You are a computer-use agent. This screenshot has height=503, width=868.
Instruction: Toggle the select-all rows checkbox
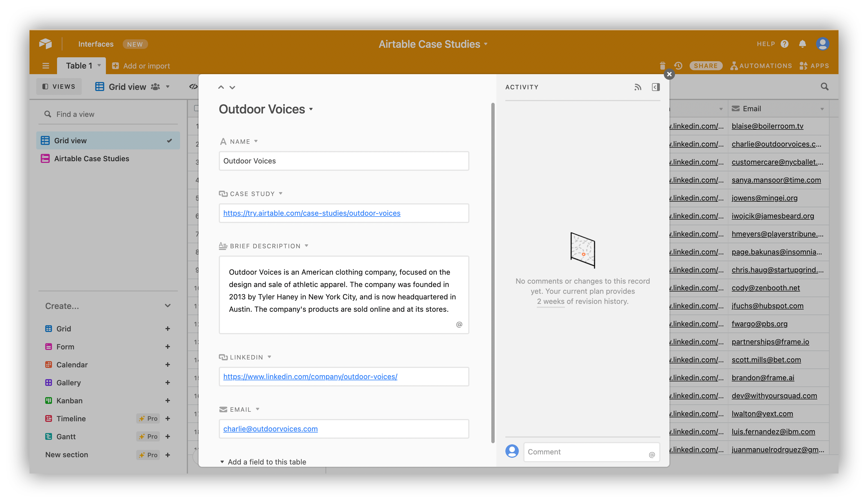click(x=196, y=108)
